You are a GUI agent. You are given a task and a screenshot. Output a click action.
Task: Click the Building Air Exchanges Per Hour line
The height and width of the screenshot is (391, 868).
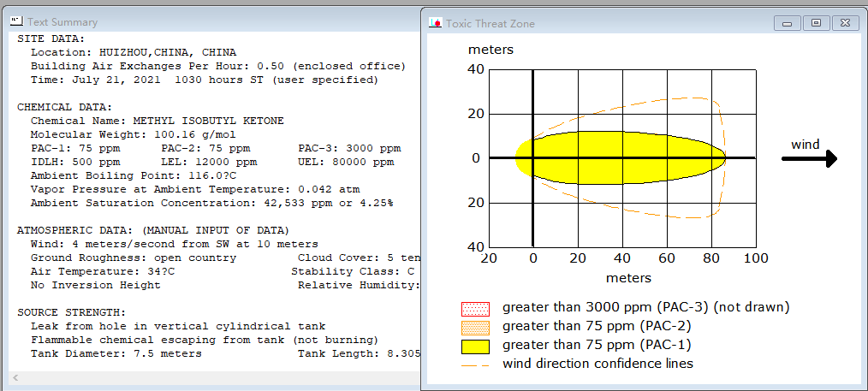click(x=218, y=67)
